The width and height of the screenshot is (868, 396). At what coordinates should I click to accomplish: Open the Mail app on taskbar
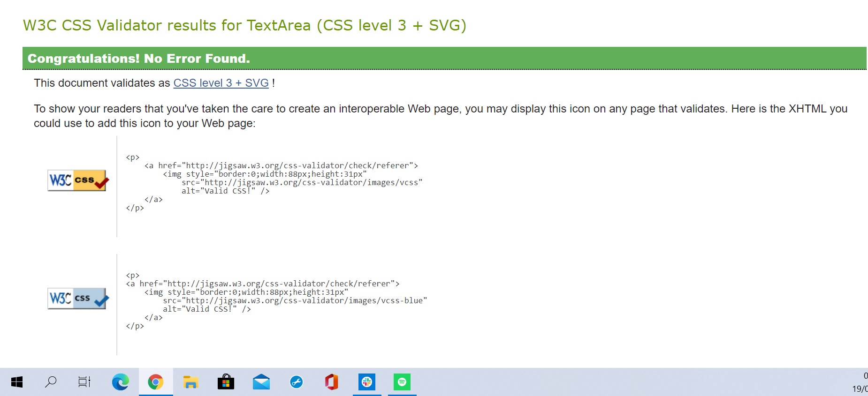coord(261,382)
